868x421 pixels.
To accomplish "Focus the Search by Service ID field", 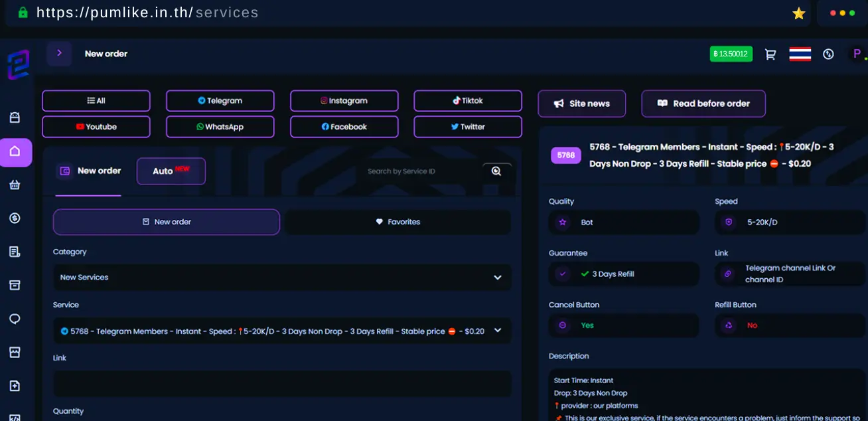I will point(418,171).
